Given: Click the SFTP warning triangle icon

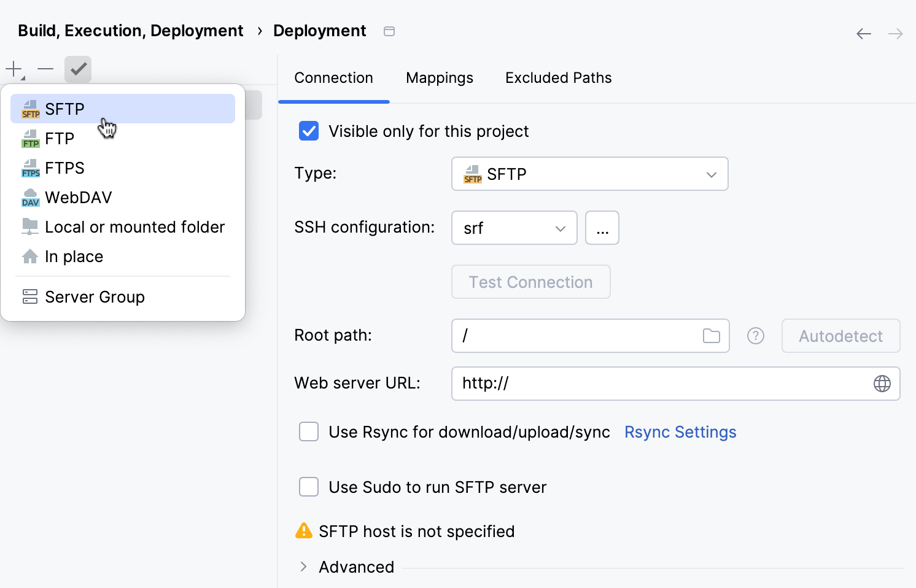Looking at the screenshot, I should [304, 530].
